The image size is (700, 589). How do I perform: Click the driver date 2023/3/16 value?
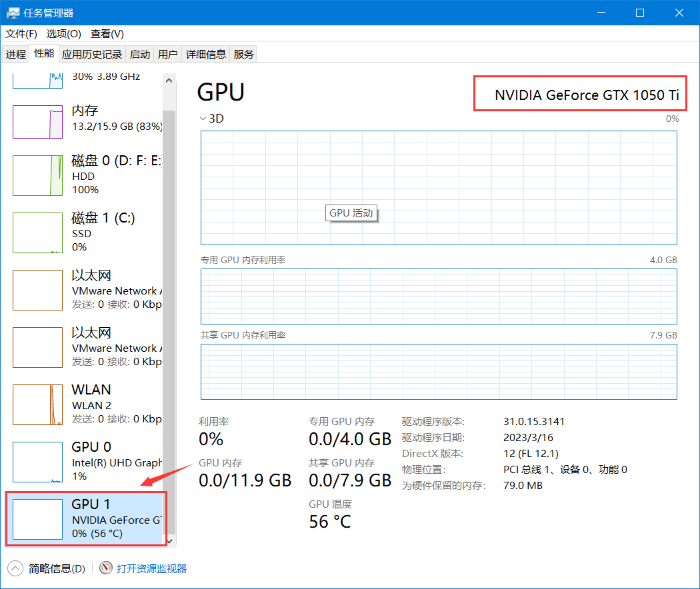click(x=528, y=437)
